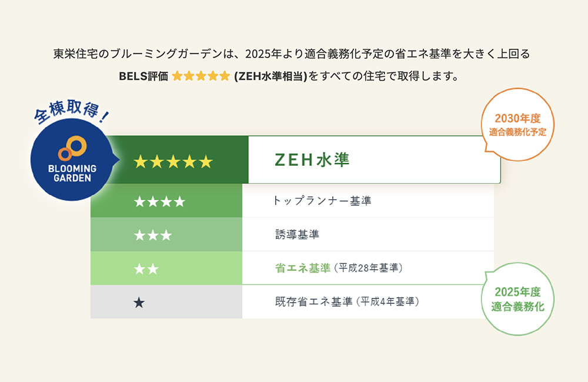
Task: Click the single dark star in the gray row
Action: [139, 303]
